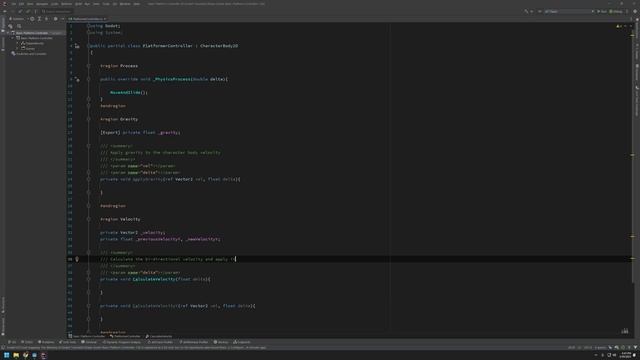Open the Refactor menu
640x360 pixels.
[x=67, y=4]
